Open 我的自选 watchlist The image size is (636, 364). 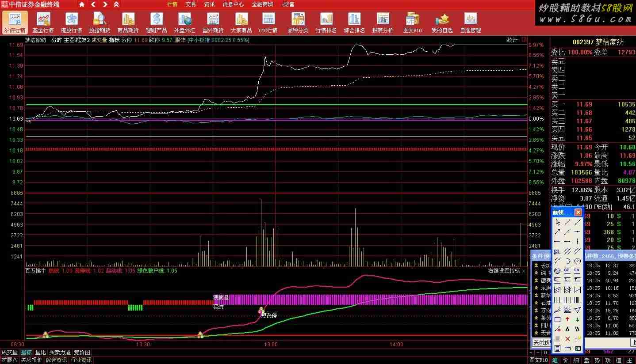pos(442,23)
